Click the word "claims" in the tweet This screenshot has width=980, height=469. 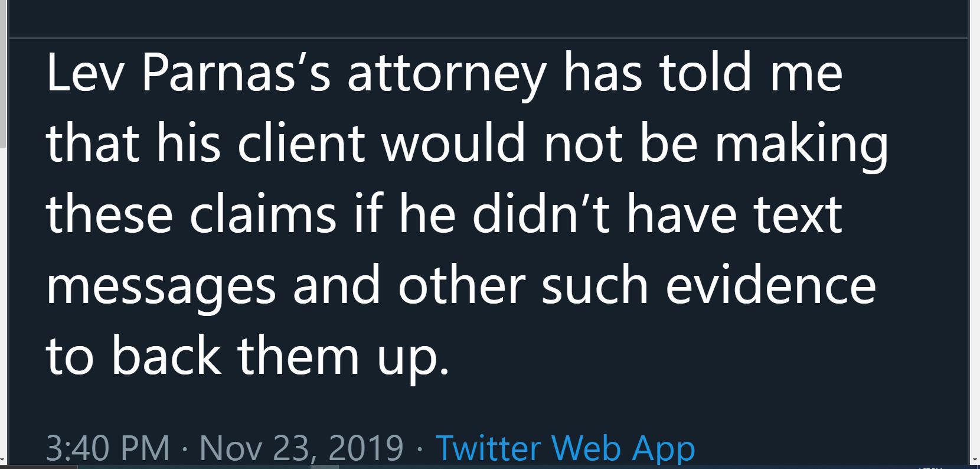[x=263, y=215]
